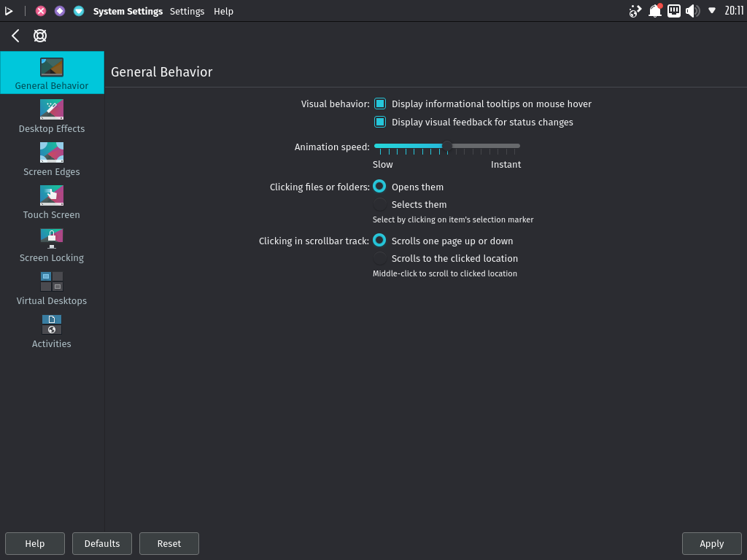Open the Activities settings page
The width and height of the screenshot is (747, 560).
tap(51, 330)
